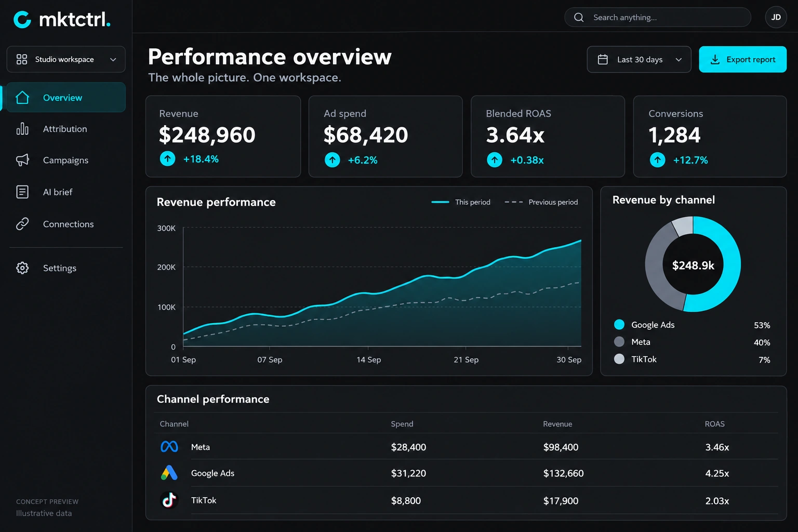
Task: Click the workspace grid icon
Action: (x=22, y=59)
